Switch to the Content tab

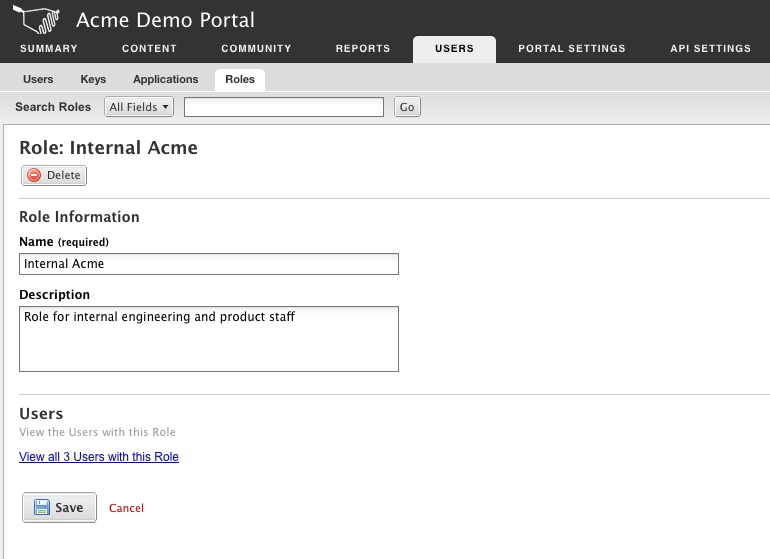click(x=149, y=49)
